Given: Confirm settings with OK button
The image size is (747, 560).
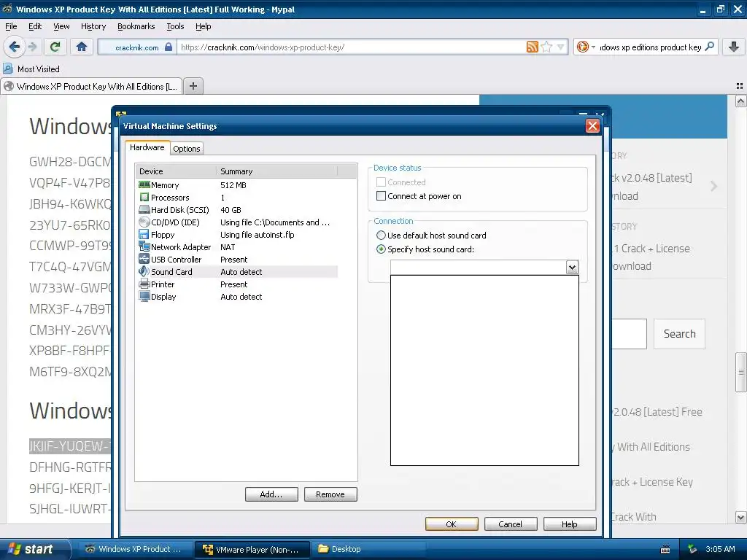Looking at the screenshot, I should pos(451,524).
